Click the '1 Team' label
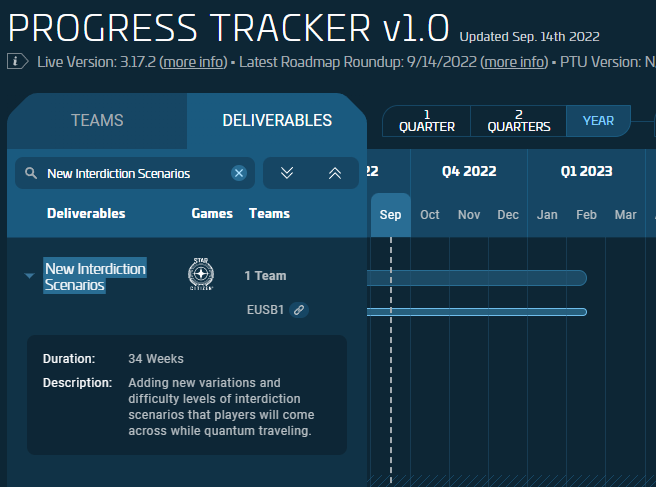 (265, 276)
